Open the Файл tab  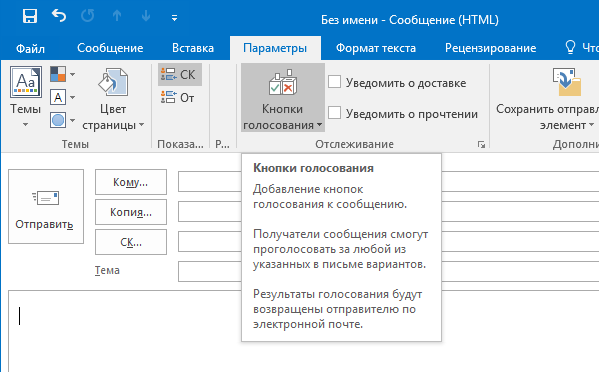click(x=30, y=48)
